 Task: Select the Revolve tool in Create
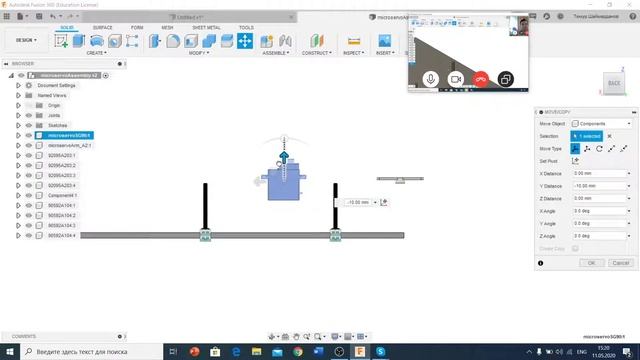point(97,41)
